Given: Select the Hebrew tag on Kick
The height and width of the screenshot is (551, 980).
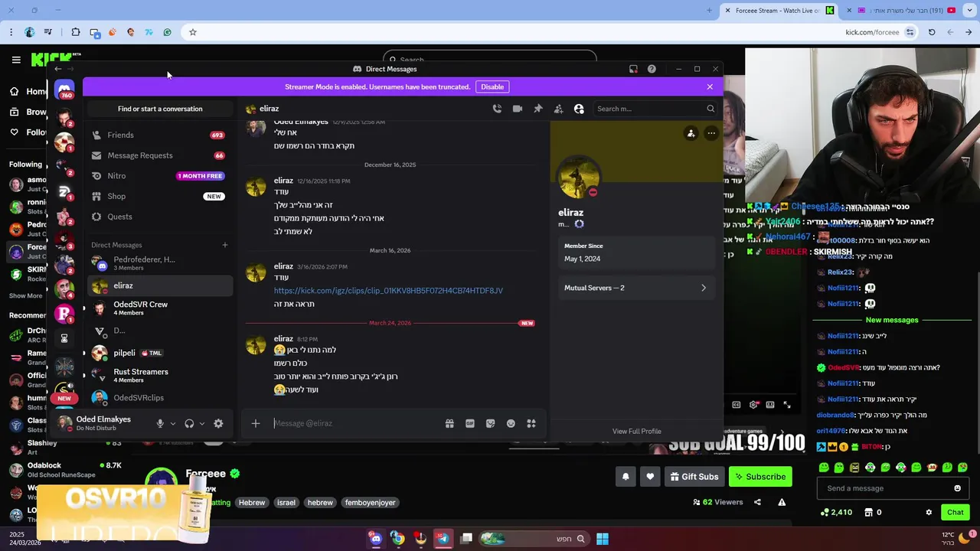Looking at the screenshot, I should pos(252,503).
